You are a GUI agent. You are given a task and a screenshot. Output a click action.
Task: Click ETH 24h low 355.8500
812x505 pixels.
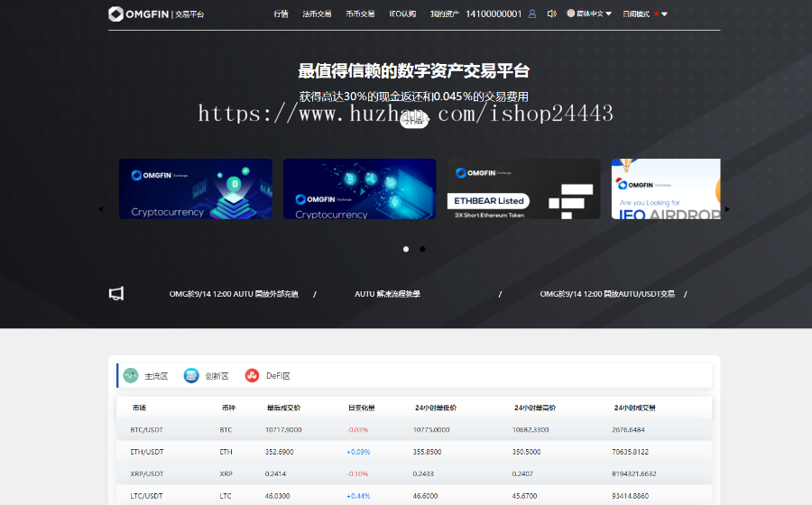coord(428,452)
